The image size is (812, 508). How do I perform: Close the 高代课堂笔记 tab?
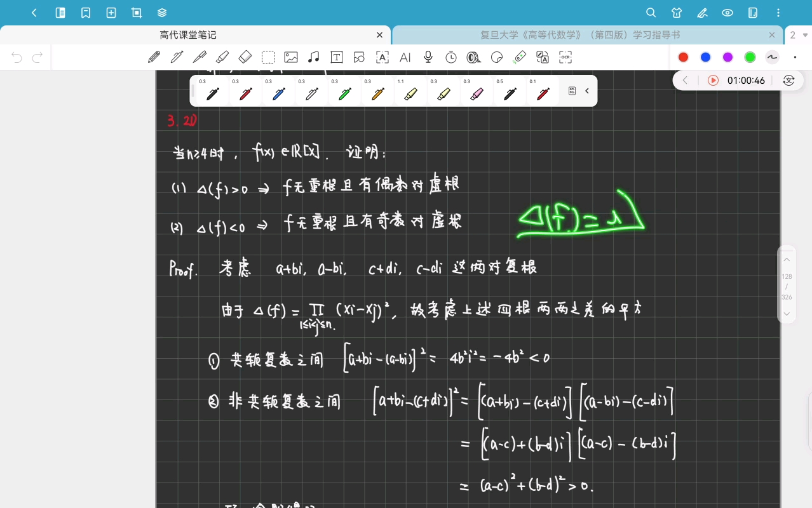tap(379, 36)
